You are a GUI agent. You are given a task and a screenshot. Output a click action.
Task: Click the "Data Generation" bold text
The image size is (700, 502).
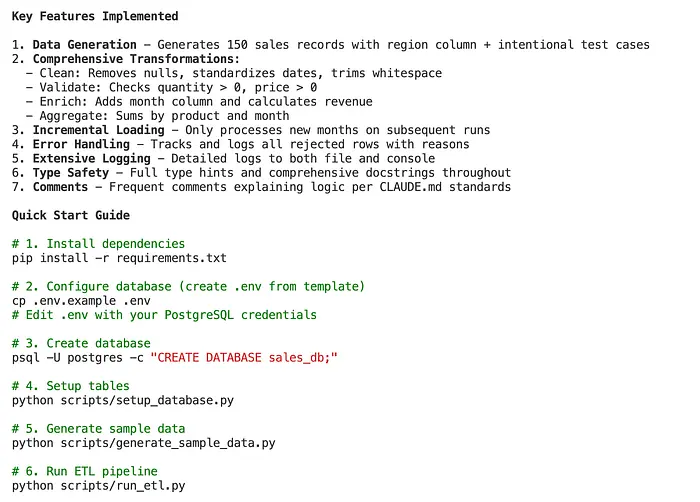pyautogui.click(x=84, y=45)
